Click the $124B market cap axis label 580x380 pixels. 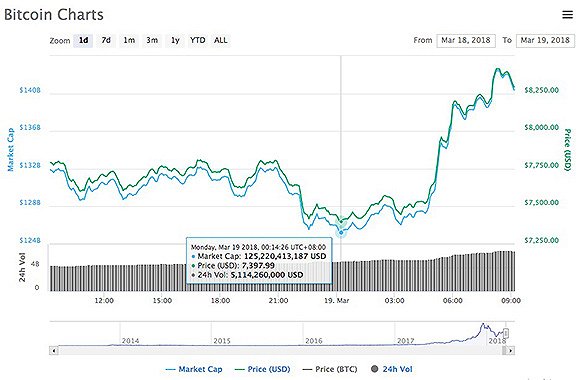30,240
